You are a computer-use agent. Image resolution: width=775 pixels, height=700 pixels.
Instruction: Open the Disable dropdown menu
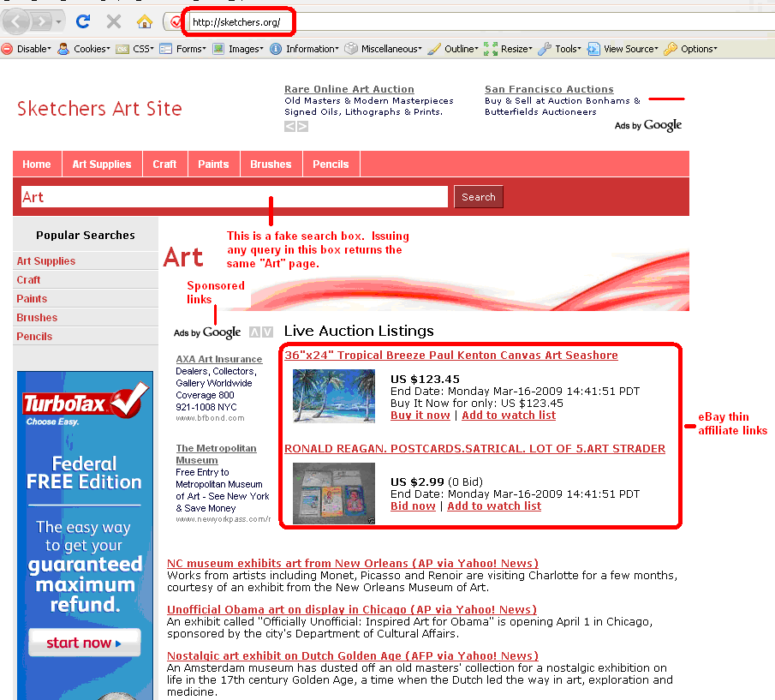coord(33,49)
